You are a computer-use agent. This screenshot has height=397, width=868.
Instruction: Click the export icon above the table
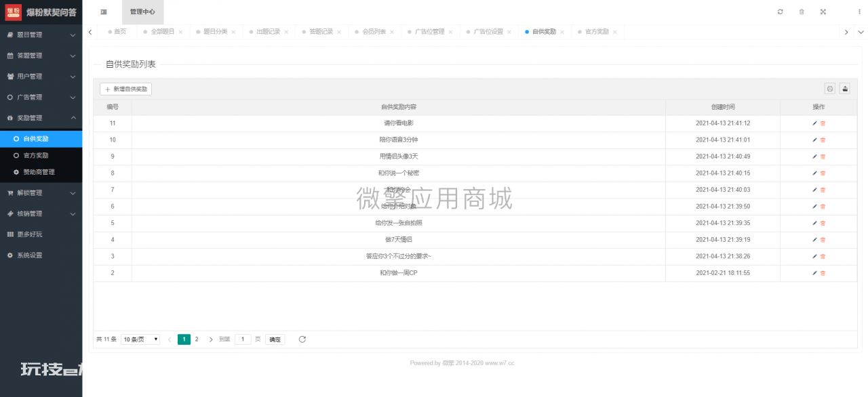pos(845,89)
